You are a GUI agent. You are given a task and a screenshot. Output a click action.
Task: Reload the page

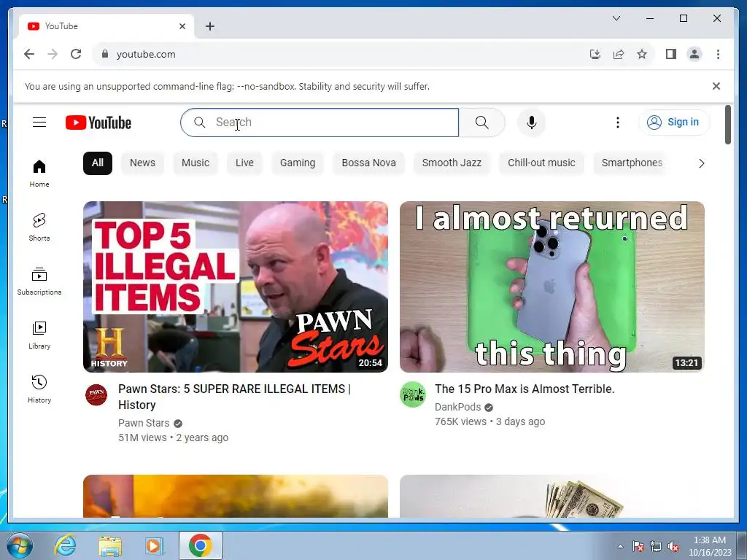(x=76, y=54)
